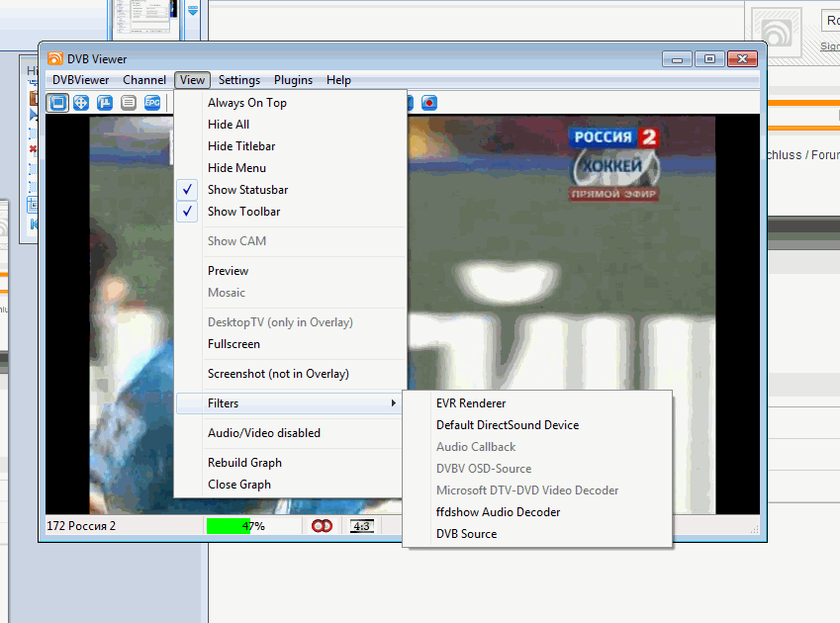Viewport: 840px width, 623px height.
Task: Click Rebuild Graph
Action: click(244, 463)
